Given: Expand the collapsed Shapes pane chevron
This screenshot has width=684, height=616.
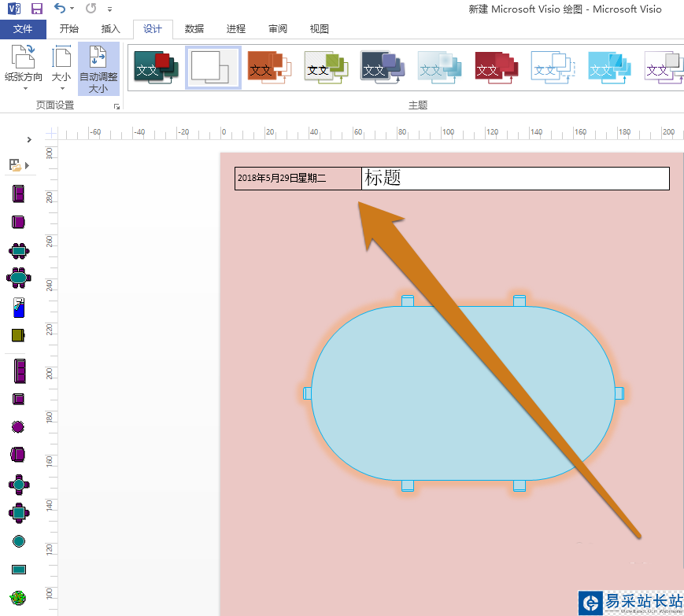Looking at the screenshot, I should 29,139.
